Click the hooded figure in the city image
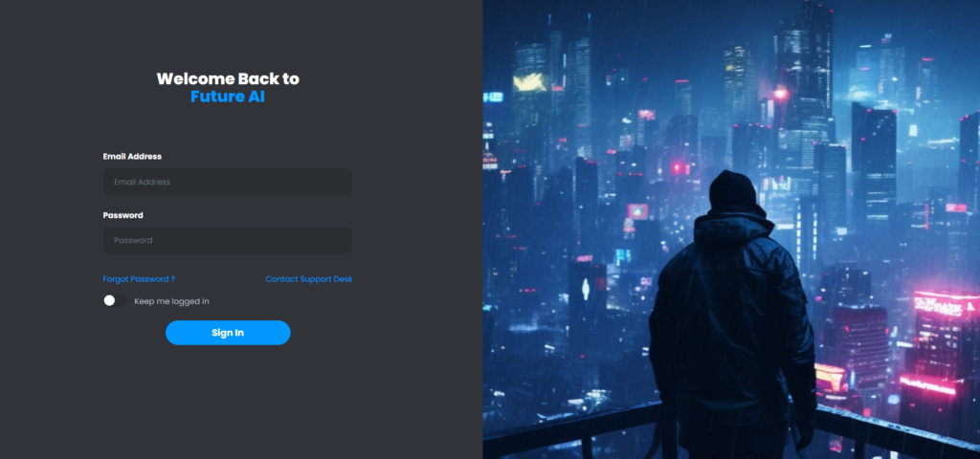Image resolution: width=980 pixels, height=459 pixels. tap(732, 313)
